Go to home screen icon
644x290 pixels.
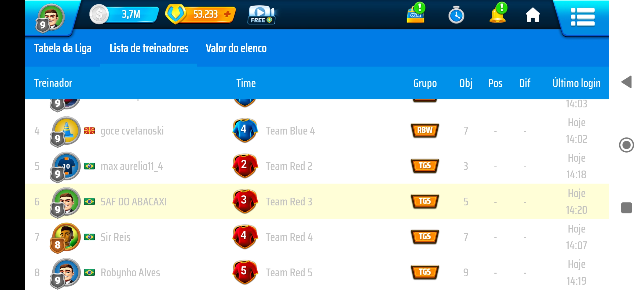(x=533, y=15)
